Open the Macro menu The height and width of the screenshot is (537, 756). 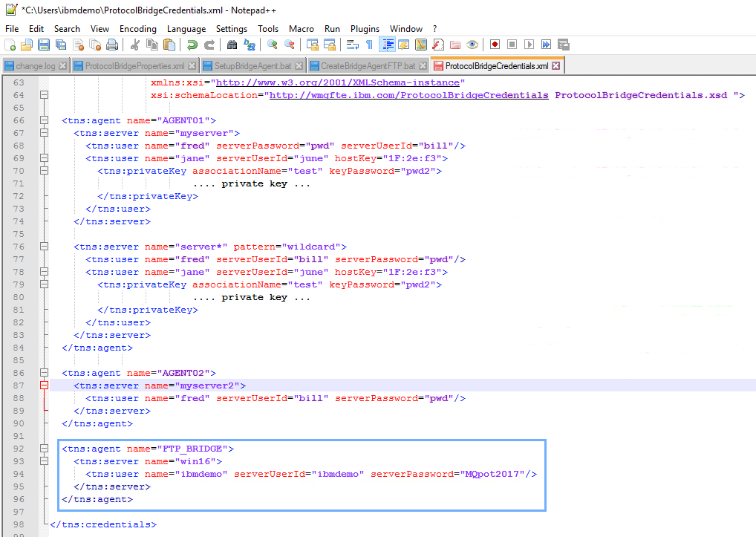(302, 29)
